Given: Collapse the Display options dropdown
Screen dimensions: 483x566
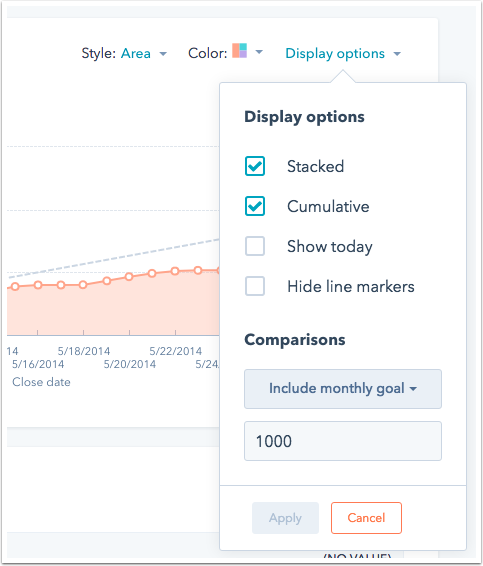Looking at the screenshot, I should coord(343,53).
